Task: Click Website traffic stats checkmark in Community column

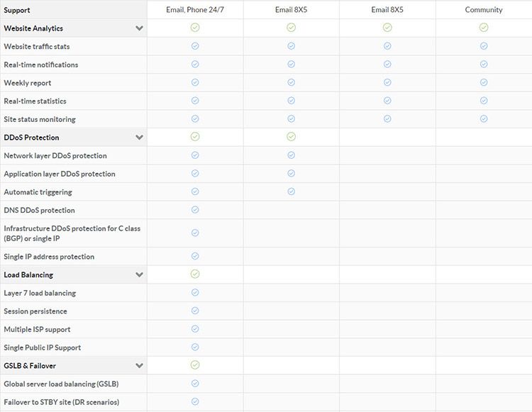Action: [484, 46]
